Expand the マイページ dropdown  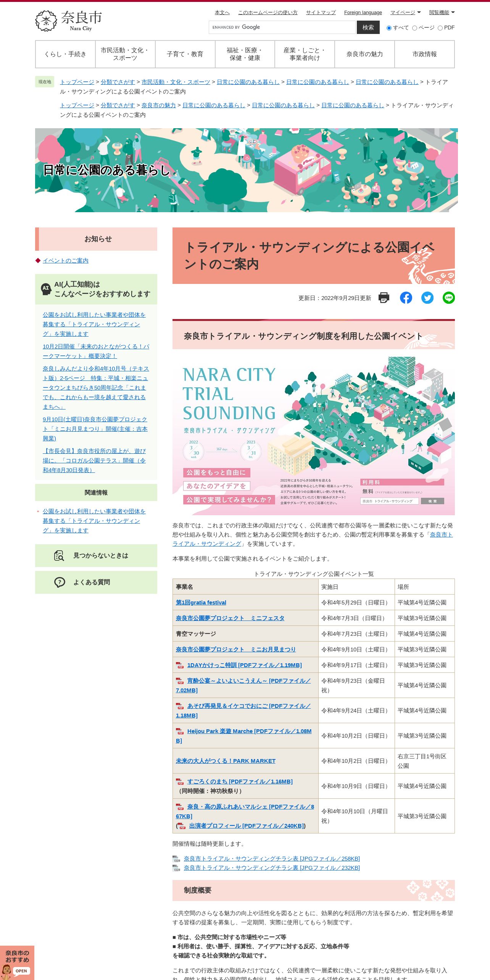405,13
